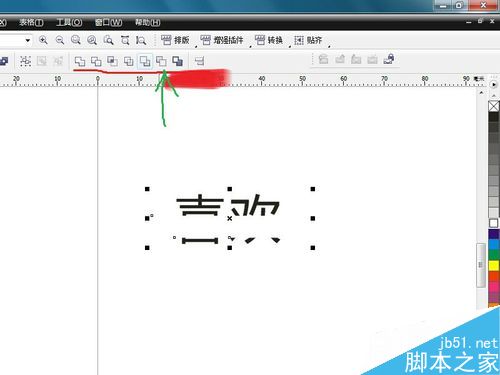500x375 pixels.
Task: Pick the yellow color swatch
Action: 494,266
